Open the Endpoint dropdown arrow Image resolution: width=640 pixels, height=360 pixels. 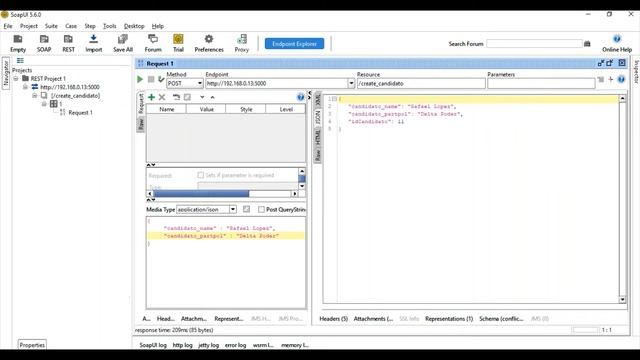pyautogui.click(x=351, y=83)
